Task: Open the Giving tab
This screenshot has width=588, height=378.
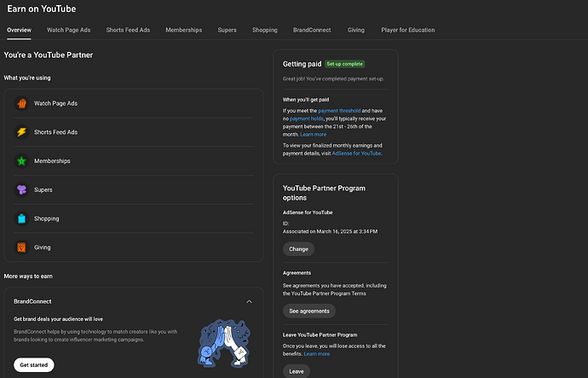Action: 356,30
